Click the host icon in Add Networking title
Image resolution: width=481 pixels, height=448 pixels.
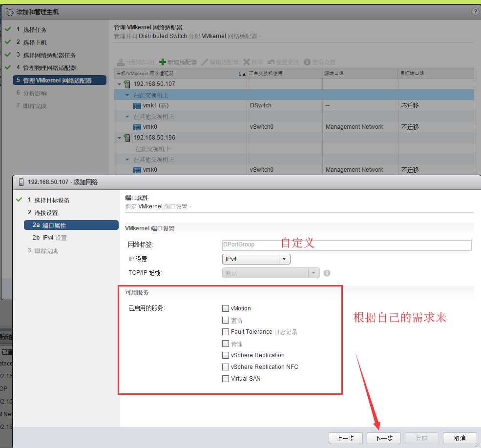[x=21, y=182]
